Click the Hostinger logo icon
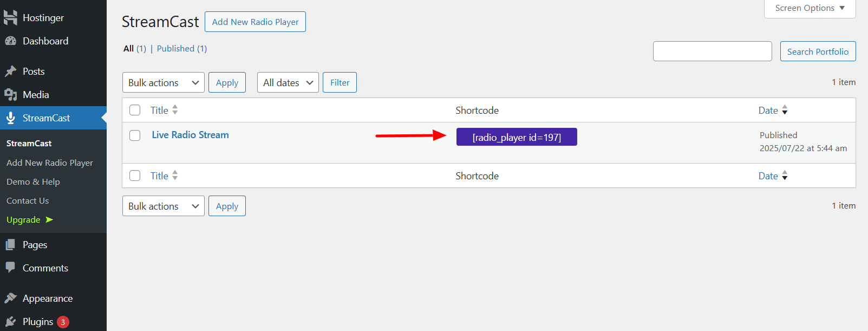Viewport: 868px width, 331px height. point(11,17)
